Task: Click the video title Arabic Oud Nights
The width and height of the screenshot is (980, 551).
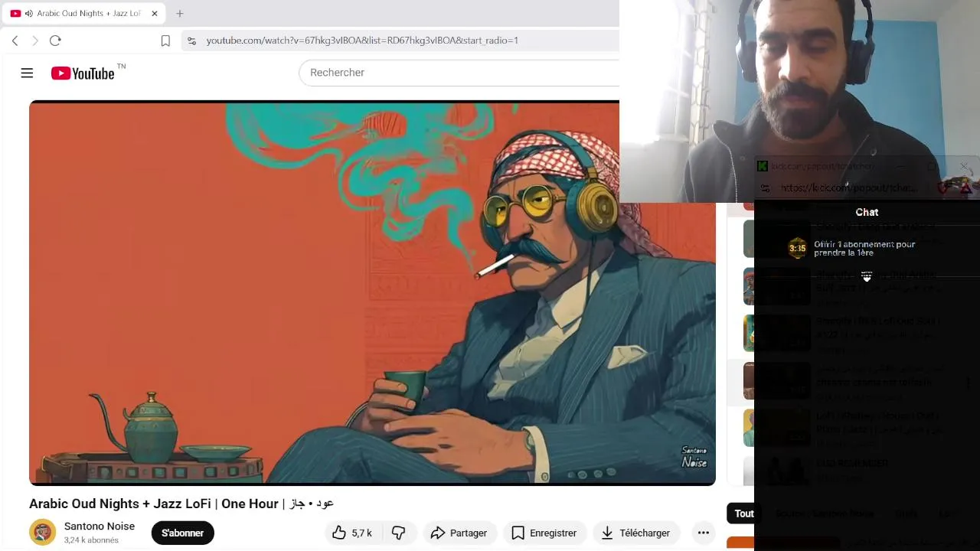Action: point(181,504)
